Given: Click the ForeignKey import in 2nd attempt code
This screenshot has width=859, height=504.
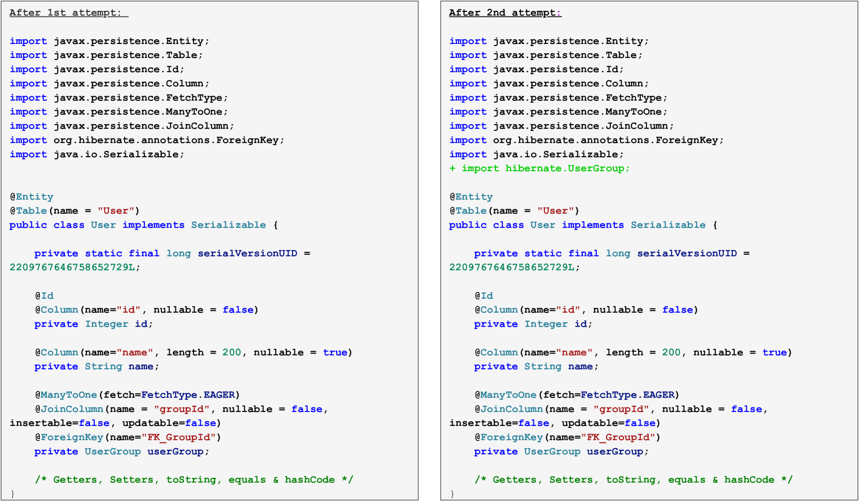Looking at the screenshot, I should click(x=587, y=140).
